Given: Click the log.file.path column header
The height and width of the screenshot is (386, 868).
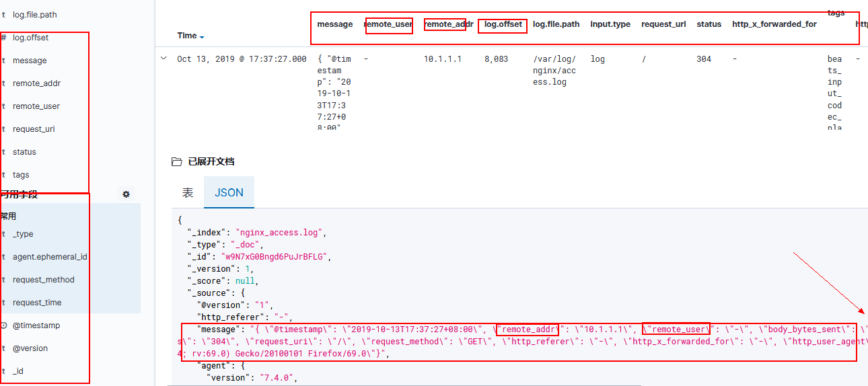Looking at the screenshot, I should coord(556,24).
